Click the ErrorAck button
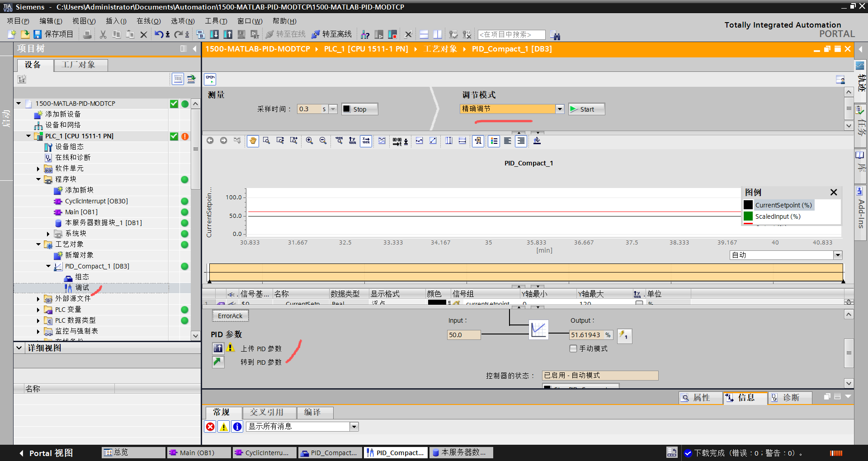Image resolution: width=868 pixels, height=461 pixels. pyautogui.click(x=230, y=316)
